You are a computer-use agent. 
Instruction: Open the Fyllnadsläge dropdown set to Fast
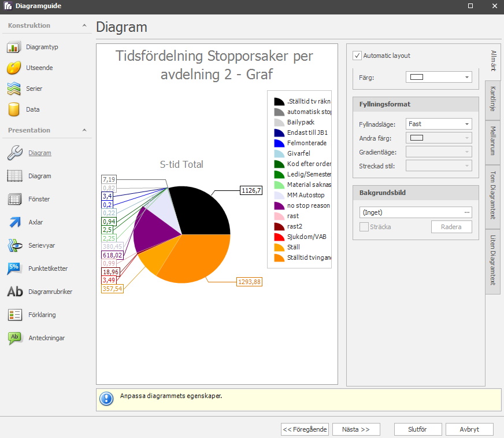(439, 124)
